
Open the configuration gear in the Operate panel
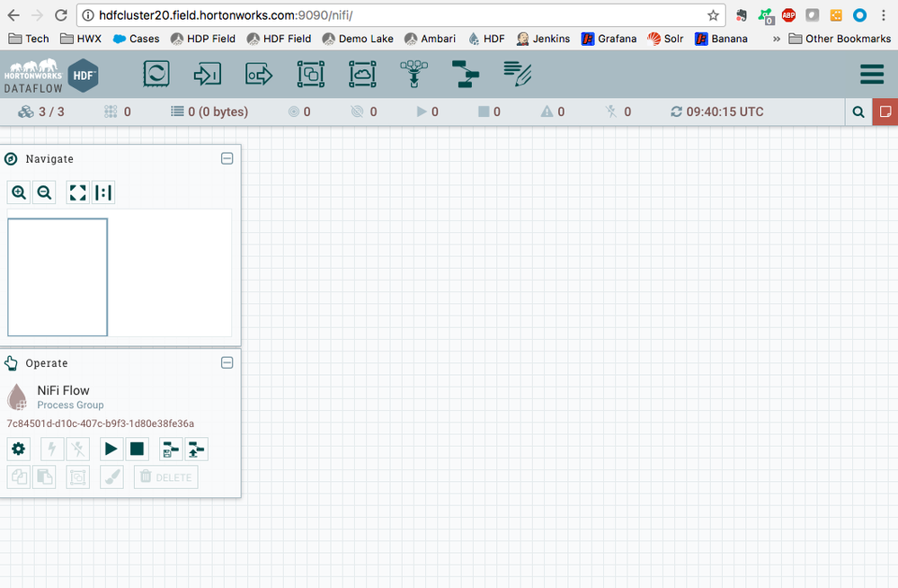point(18,449)
